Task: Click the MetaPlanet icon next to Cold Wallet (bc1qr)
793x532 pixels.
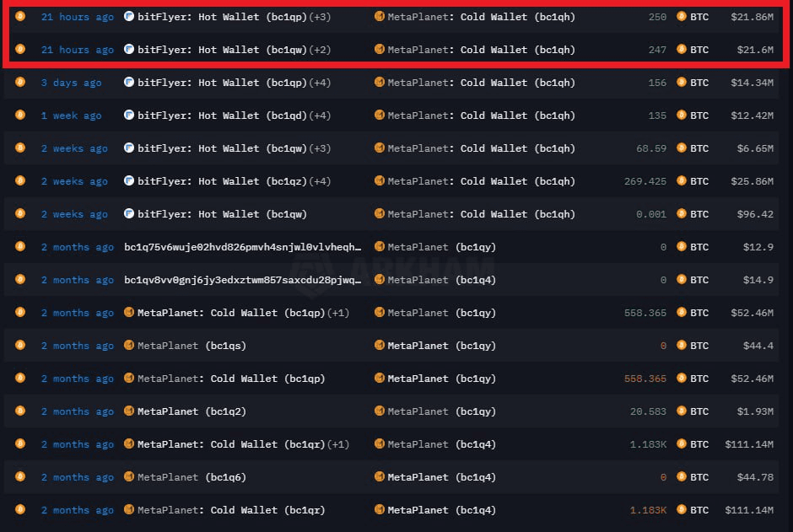Action: [129, 509]
